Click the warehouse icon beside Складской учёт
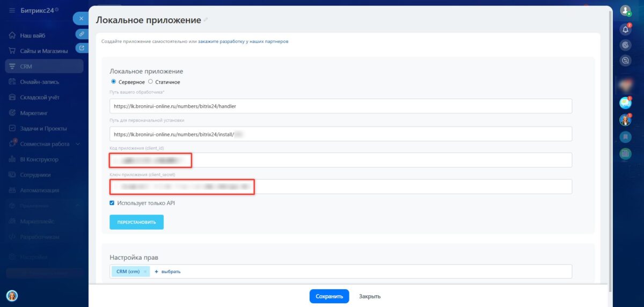 pos(12,98)
